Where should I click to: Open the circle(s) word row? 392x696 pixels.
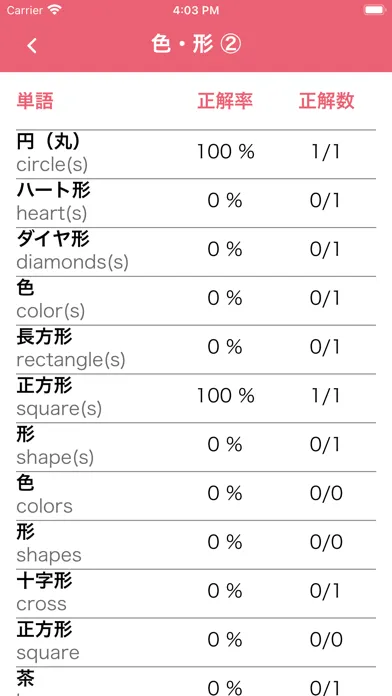[x=196, y=154]
